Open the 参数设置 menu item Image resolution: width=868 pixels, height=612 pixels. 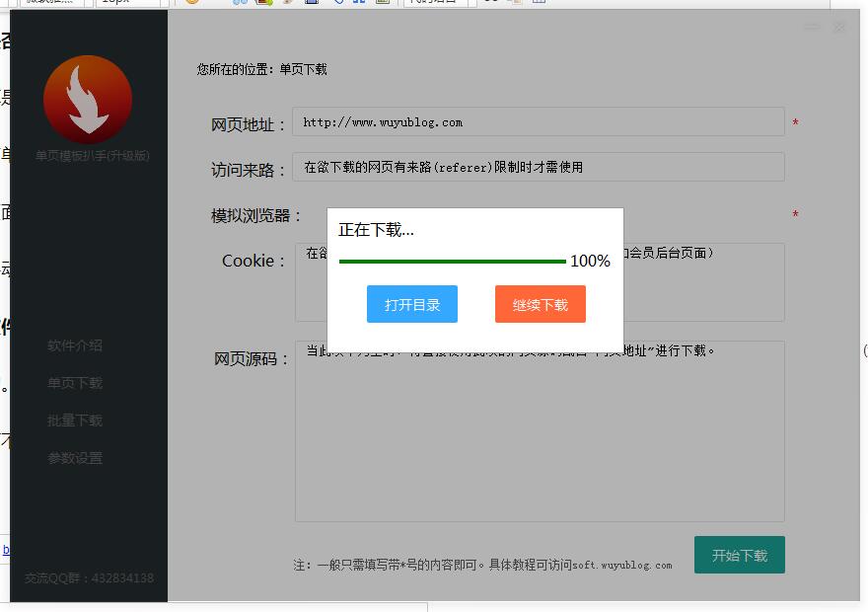point(75,458)
